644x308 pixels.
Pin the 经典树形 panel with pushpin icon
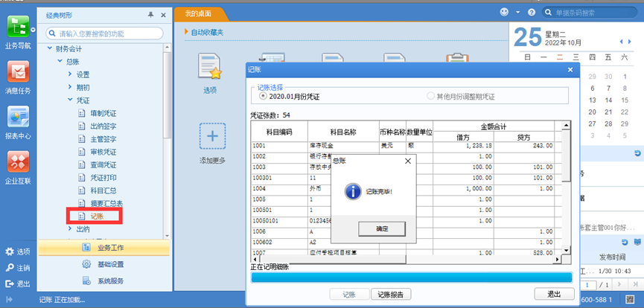150,15
